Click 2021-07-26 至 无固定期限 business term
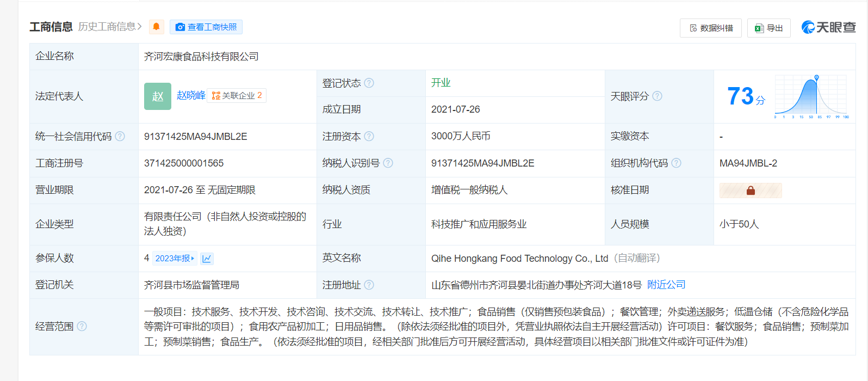The height and width of the screenshot is (381, 868). coord(200,190)
